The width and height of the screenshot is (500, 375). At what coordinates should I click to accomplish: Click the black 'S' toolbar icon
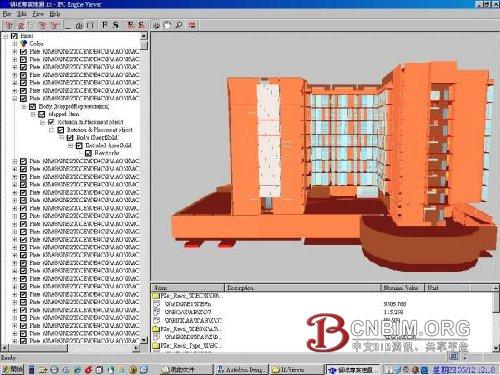(115, 25)
